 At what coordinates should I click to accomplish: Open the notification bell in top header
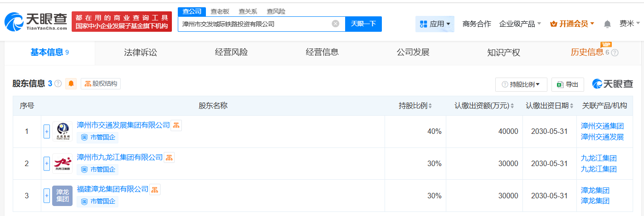click(607, 24)
